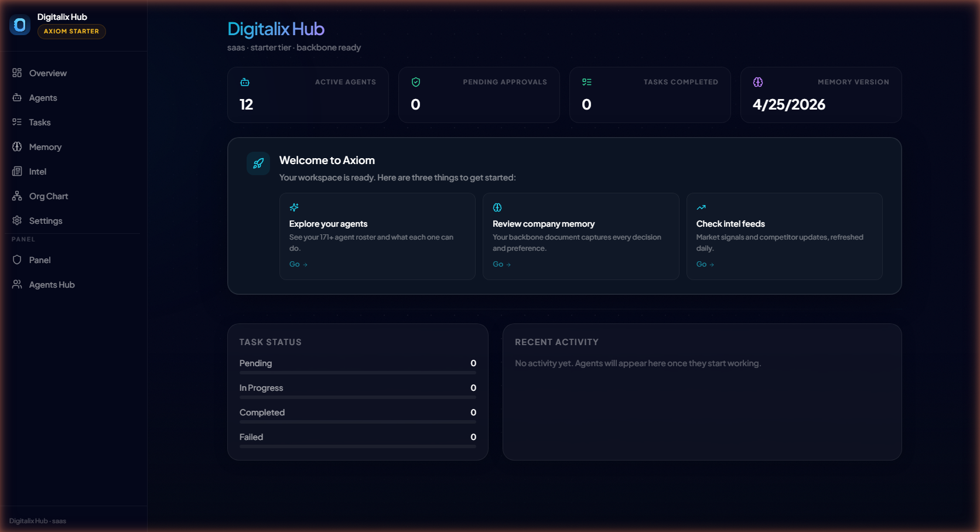Click the Overview grid icon in sidebar
980x532 pixels.
tap(17, 73)
